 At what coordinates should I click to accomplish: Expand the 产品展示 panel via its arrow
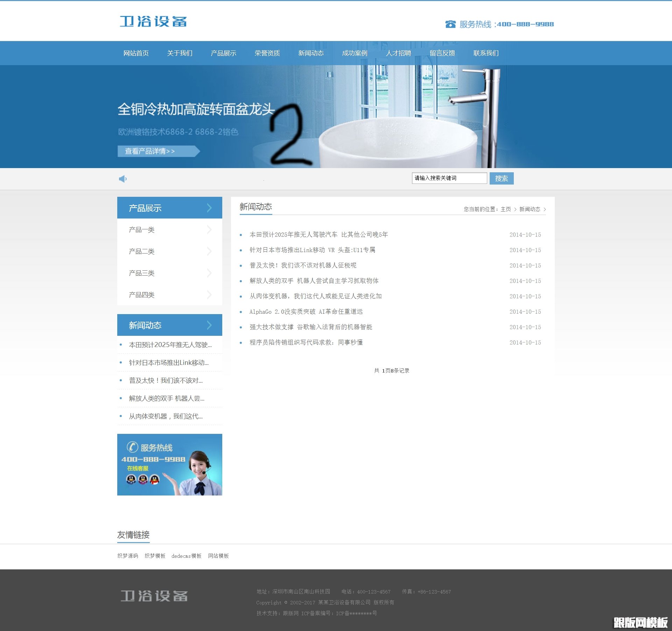[x=210, y=207]
